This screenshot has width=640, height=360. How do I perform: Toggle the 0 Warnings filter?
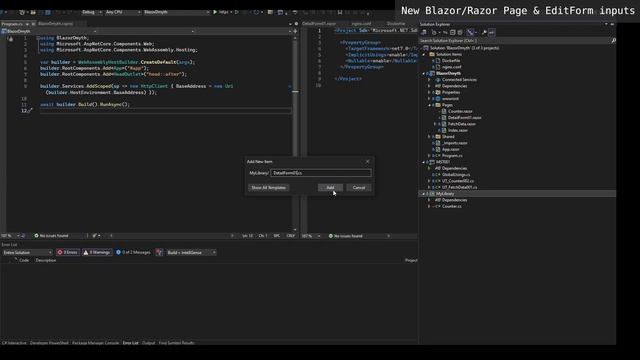pyautogui.click(x=97, y=253)
